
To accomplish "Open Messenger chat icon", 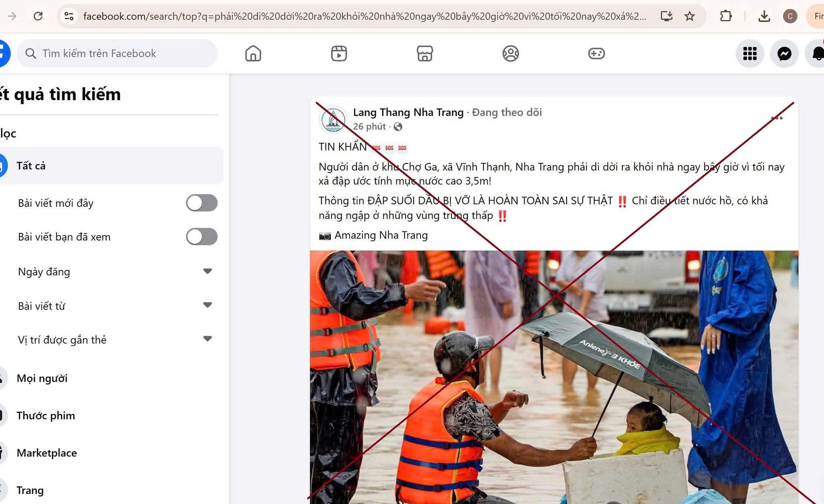I will pos(784,53).
